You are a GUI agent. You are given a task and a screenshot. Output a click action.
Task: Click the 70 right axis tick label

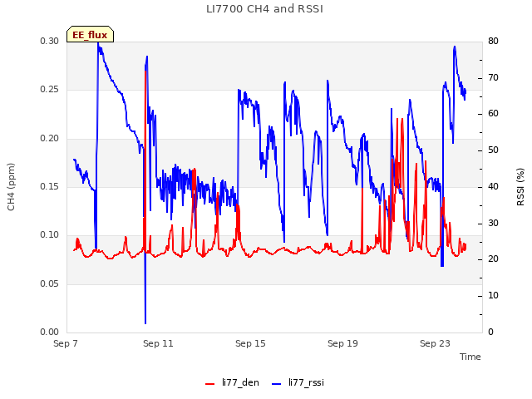(x=493, y=77)
